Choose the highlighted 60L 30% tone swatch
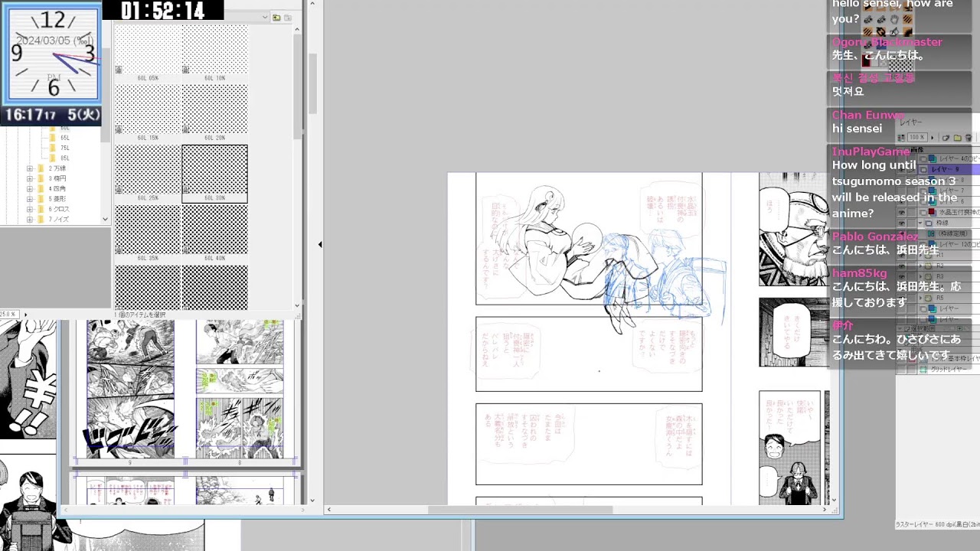This screenshot has height=551, width=980. 215,173
